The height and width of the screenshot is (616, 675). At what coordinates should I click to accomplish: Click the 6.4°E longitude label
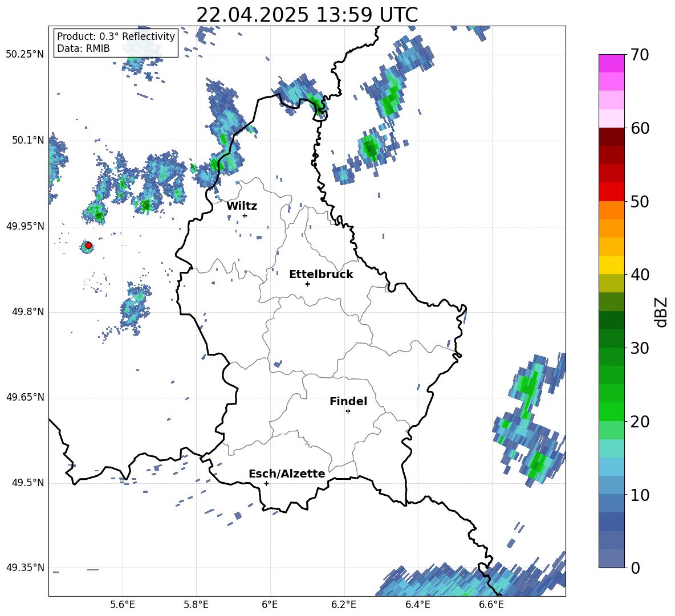417,605
